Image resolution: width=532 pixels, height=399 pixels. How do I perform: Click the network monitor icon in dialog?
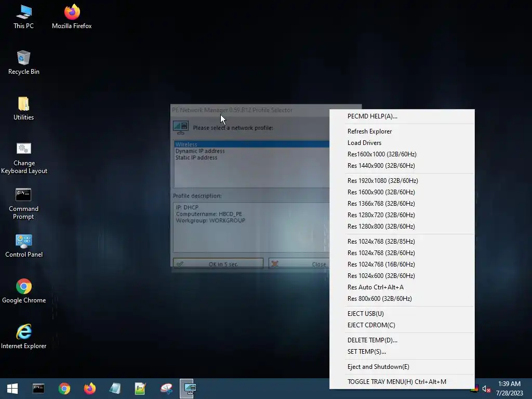180,128
